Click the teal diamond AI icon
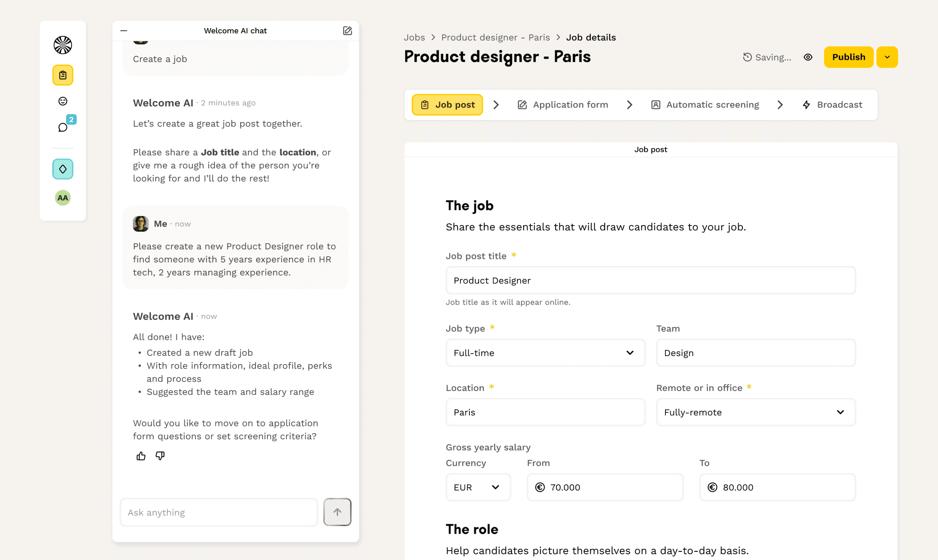Screen dimensions: 938x560 pyautogui.click(x=63, y=169)
